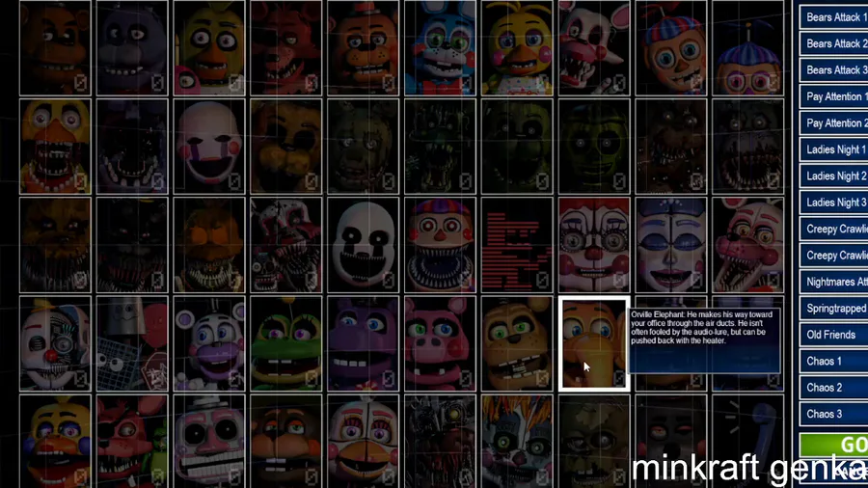Select Old Man Consequences red pixel portrait
Viewport: 868px width, 488px height.
(517, 245)
